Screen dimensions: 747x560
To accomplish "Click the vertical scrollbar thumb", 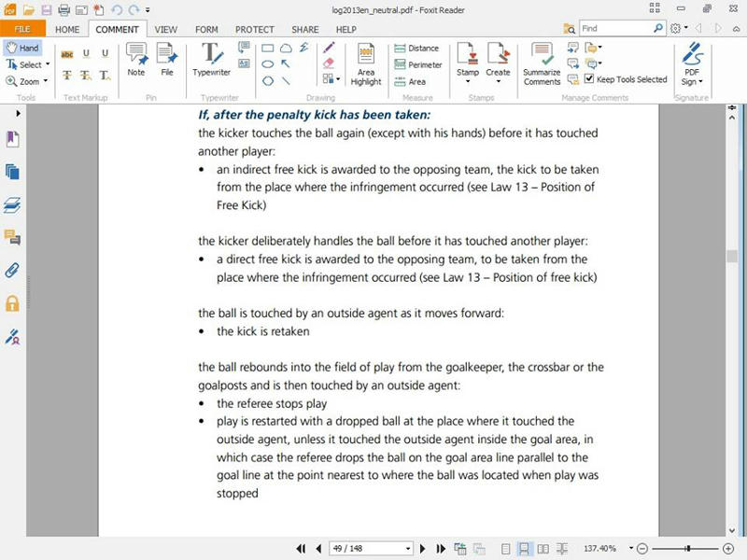I will point(732,256).
